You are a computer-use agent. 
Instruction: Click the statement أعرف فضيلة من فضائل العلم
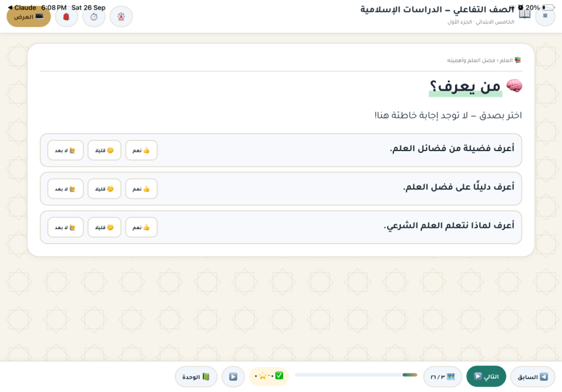[x=452, y=149]
